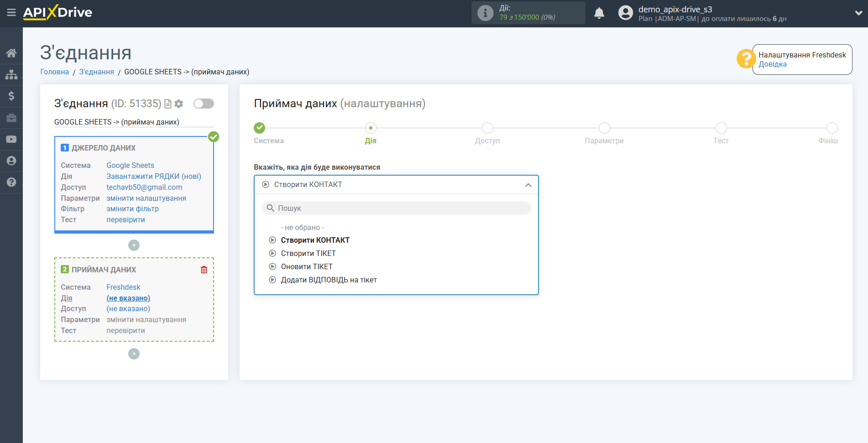Toggle the connection on/off switch
Image resolution: width=868 pixels, height=443 pixels.
click(204, 104)
